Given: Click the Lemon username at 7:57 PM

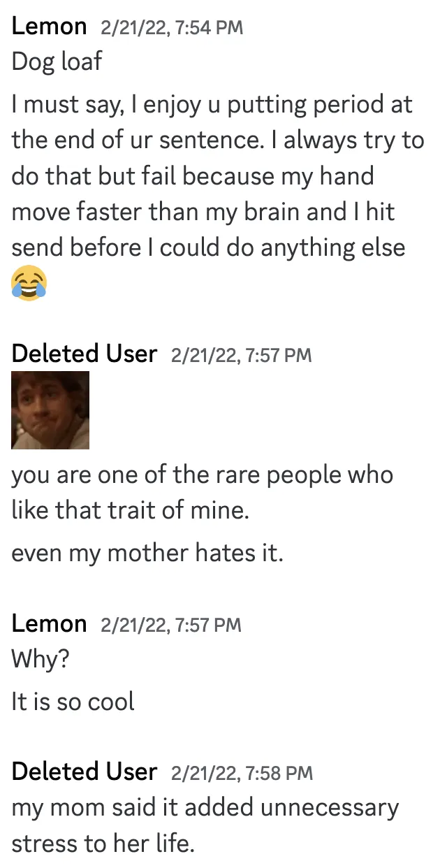Looking at the screenshot, I should coord(49,623).
